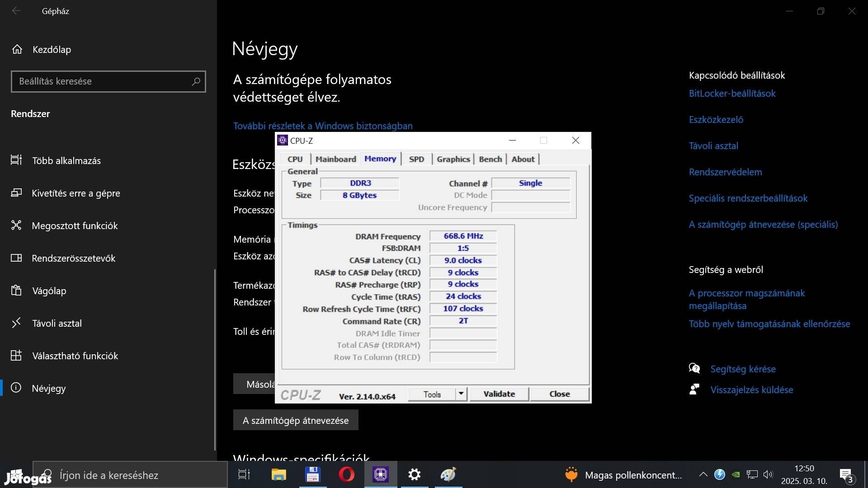Open the pollen weather widget on taskbar
This screenshot has width=868, height=488.
(x=623, y=474)
